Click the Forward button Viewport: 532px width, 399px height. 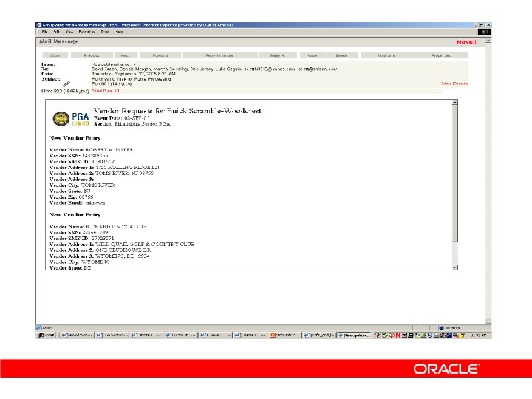pyautogui.click(x=160, y=55)
